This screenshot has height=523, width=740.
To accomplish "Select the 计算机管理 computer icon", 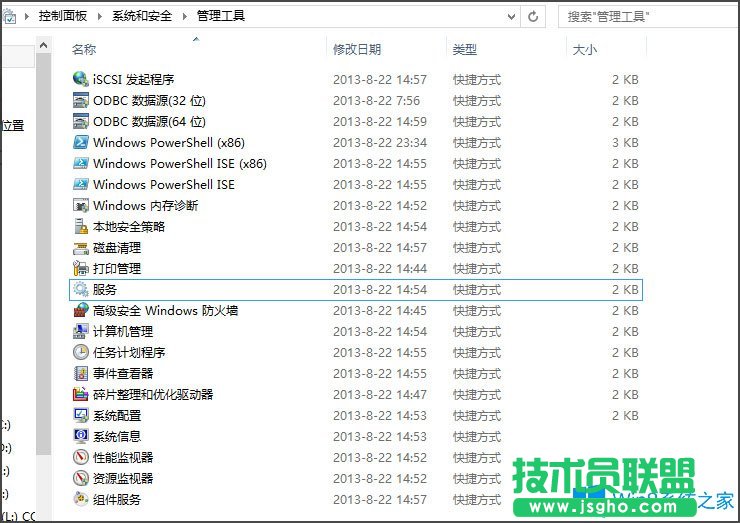I will point(81,331).
